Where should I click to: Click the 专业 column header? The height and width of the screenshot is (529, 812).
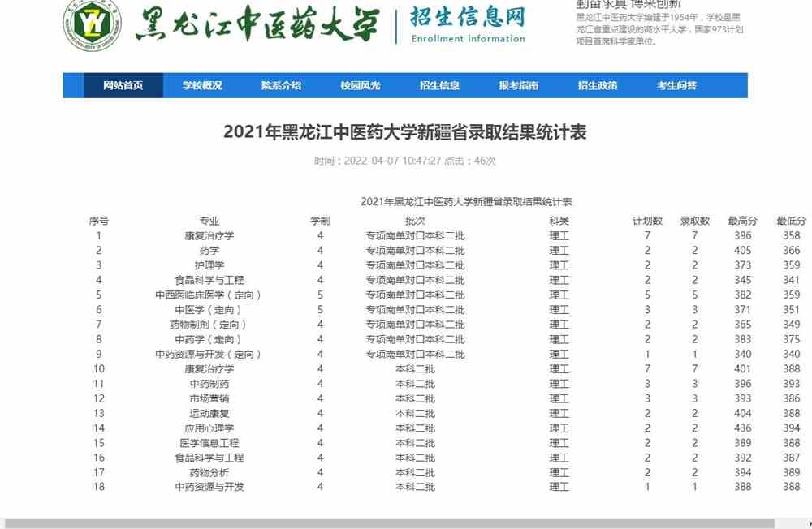pos(209,221)
